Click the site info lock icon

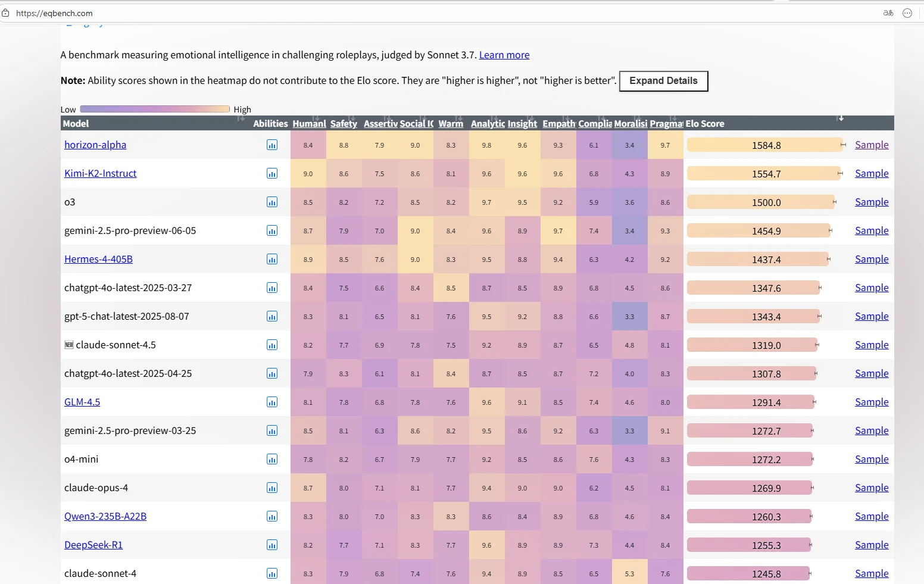click(5, 13)
